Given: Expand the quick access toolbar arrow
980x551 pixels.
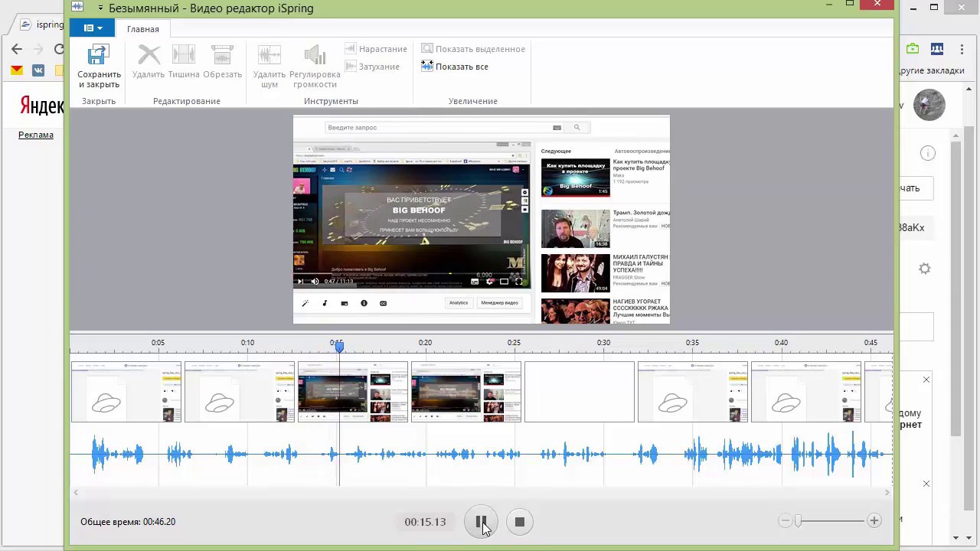Looking at the screenshot, I should pos(100,8).
